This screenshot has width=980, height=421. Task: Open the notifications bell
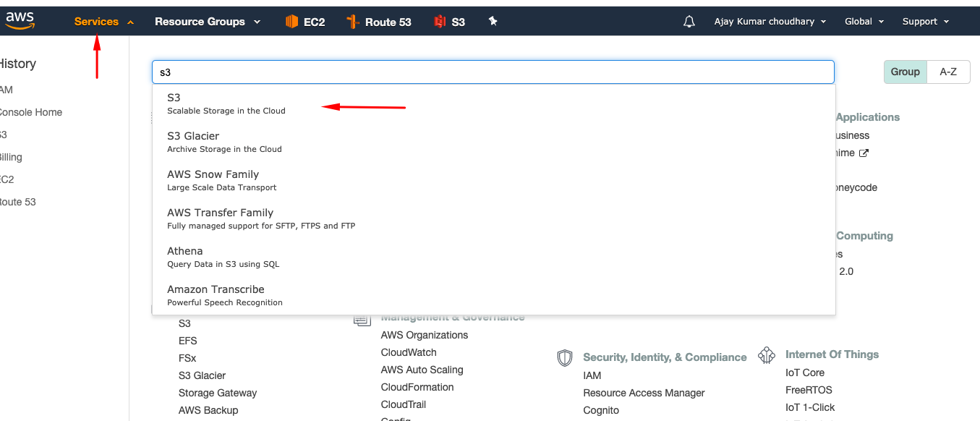(689, 22)
